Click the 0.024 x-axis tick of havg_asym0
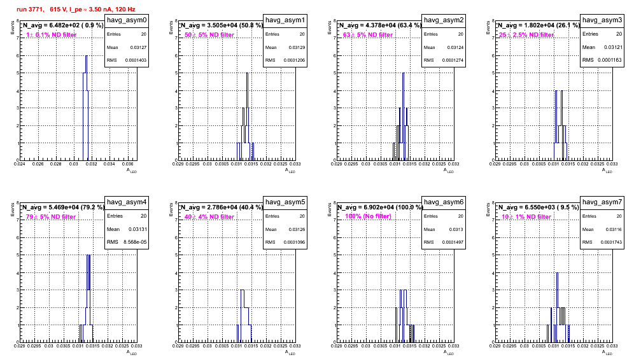 click(x=19, y=164)
